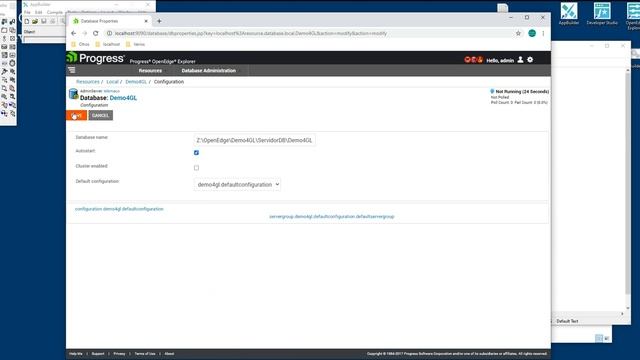Click the Help Me footer link

(x=76, y=354)
